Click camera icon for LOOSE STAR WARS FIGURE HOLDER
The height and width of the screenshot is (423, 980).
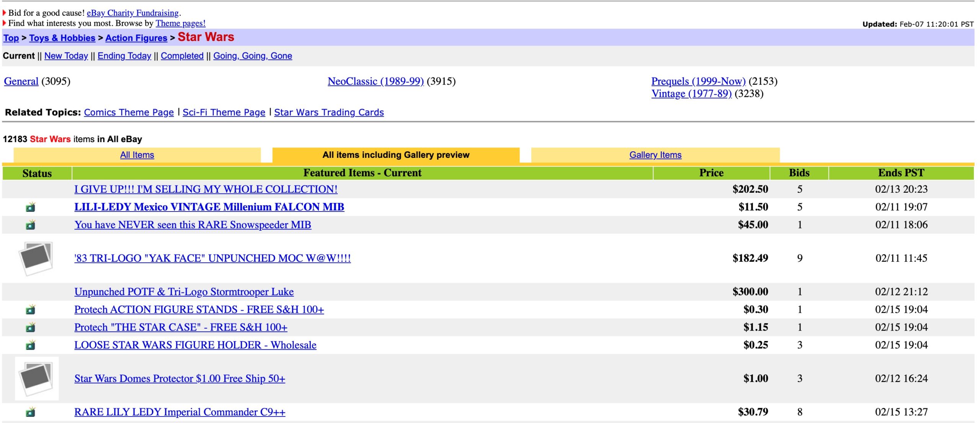[x=30, y=345]
